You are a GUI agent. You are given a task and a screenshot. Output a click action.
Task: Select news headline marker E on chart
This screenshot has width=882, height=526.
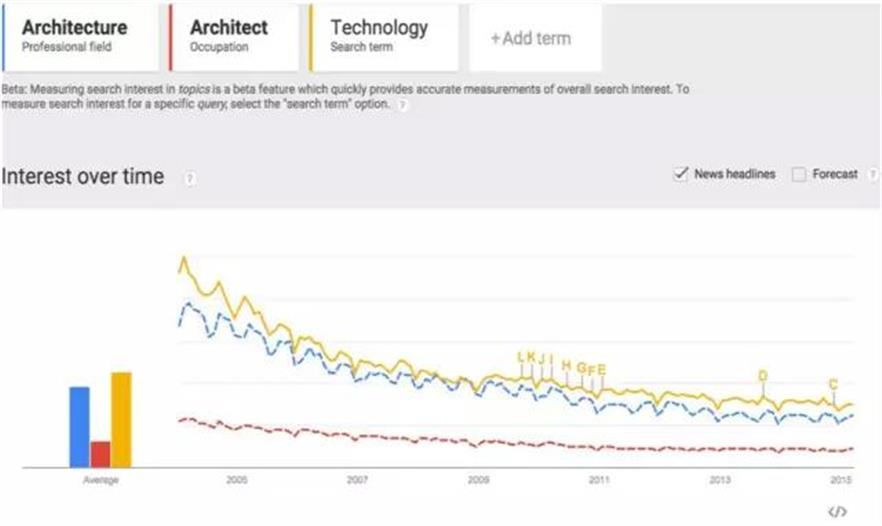[x=602, y=369]
